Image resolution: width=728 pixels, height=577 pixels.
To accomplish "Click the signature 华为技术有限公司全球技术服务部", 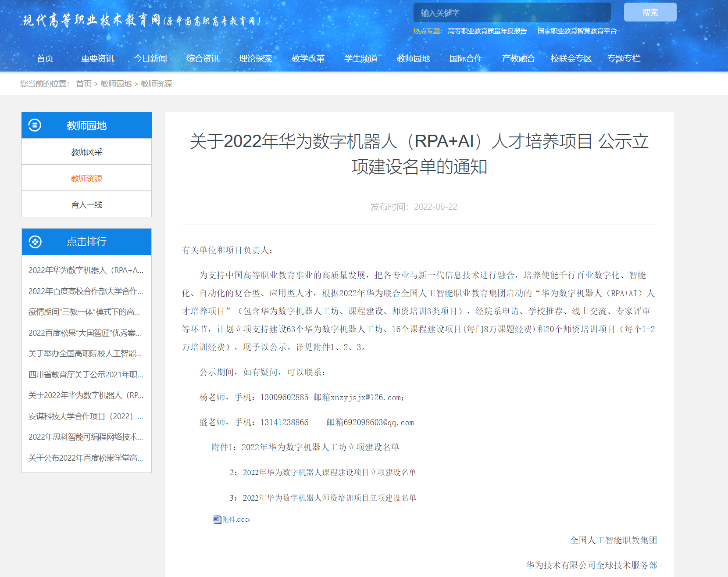I will tap(592, 565).
